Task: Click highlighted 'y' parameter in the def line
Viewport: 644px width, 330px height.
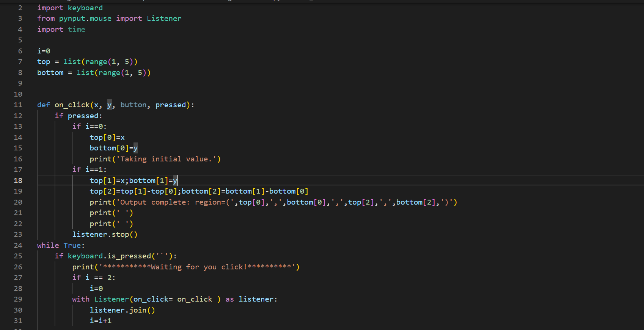Action: tap(109, 105)
